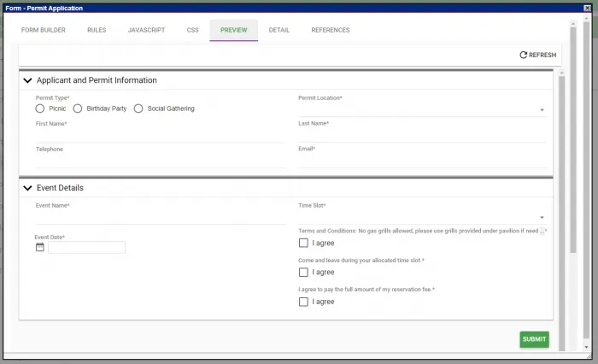Click the ellipsis icon after Terms and Conditions
Screen dimensions: 598x364
[542, 231]
